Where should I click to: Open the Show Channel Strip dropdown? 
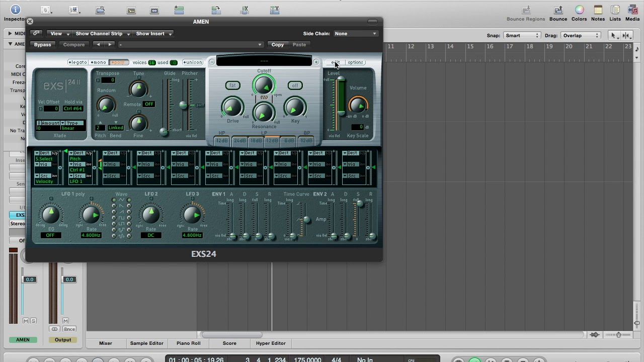pyautogui.click(x=102, y=34)
